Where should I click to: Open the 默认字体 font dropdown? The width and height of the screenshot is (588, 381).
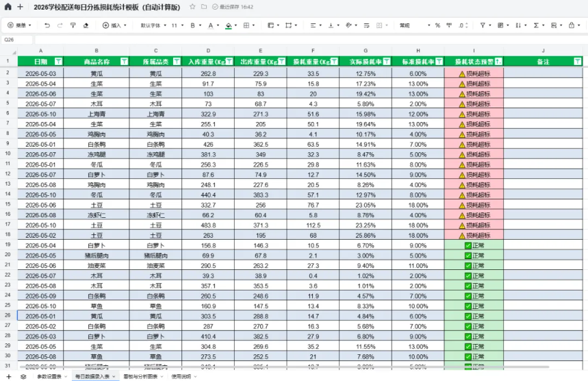coord(153,25)
